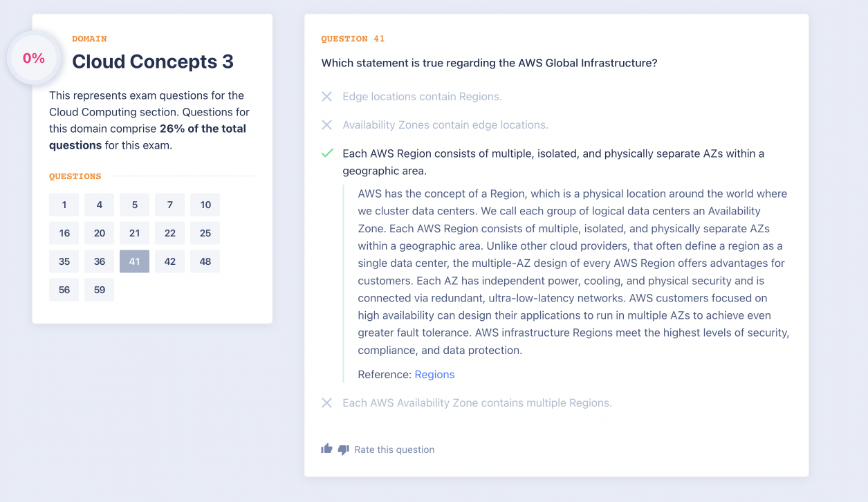Navigate to question 48
The width and height of the screenshot is (868, 502).
pyautogui.click(x=205, y=261)
